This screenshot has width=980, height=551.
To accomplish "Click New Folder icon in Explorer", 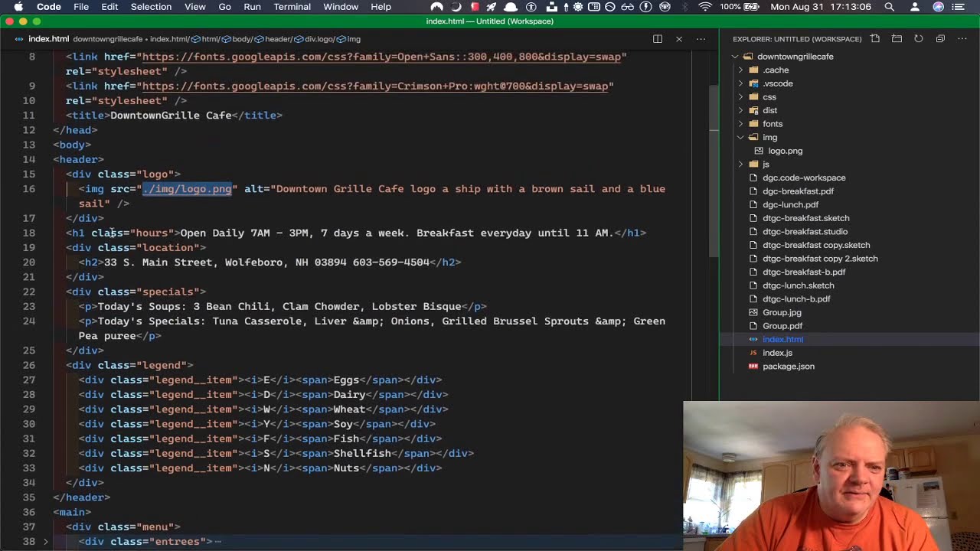I will pos(897,39).
